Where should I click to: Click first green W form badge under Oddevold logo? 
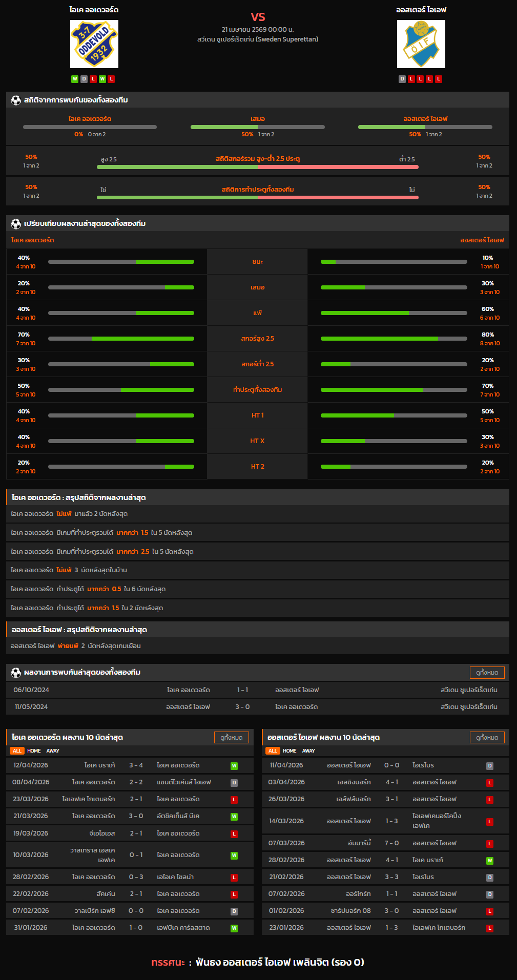75,79
